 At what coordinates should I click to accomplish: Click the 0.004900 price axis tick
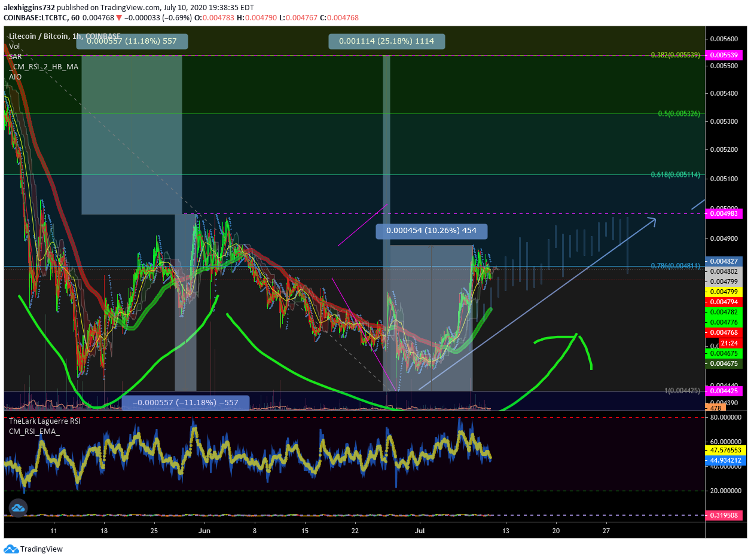click(725, 238)
